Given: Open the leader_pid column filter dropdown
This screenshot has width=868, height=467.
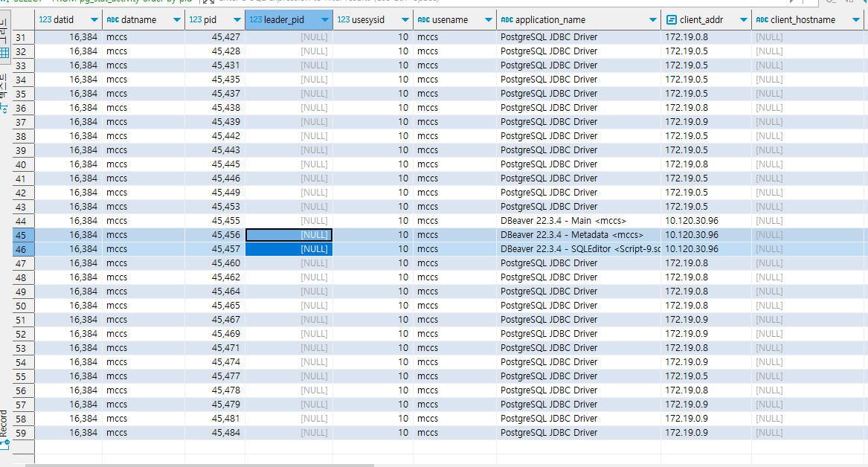Looking at the screenshot, I should [325, 20].
